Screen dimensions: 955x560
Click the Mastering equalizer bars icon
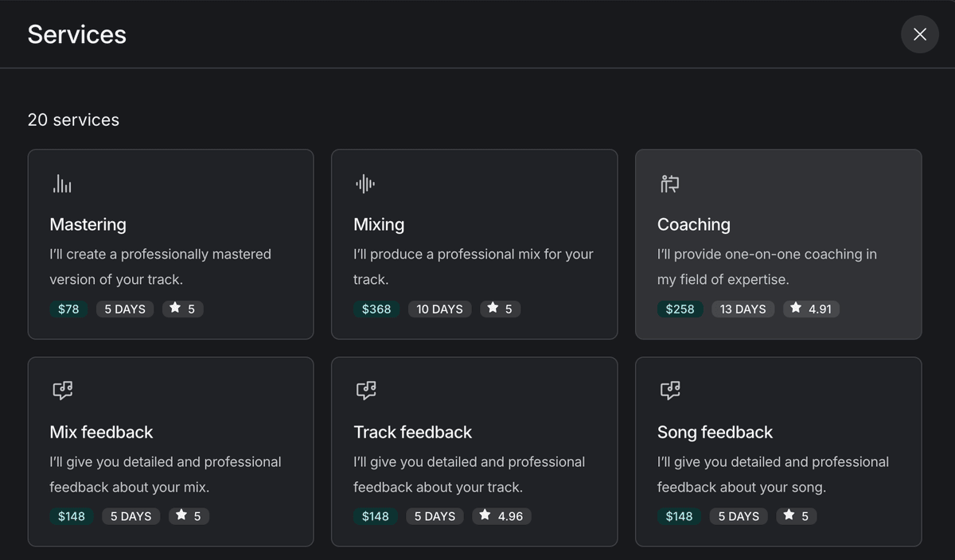[x=62, y=185]
